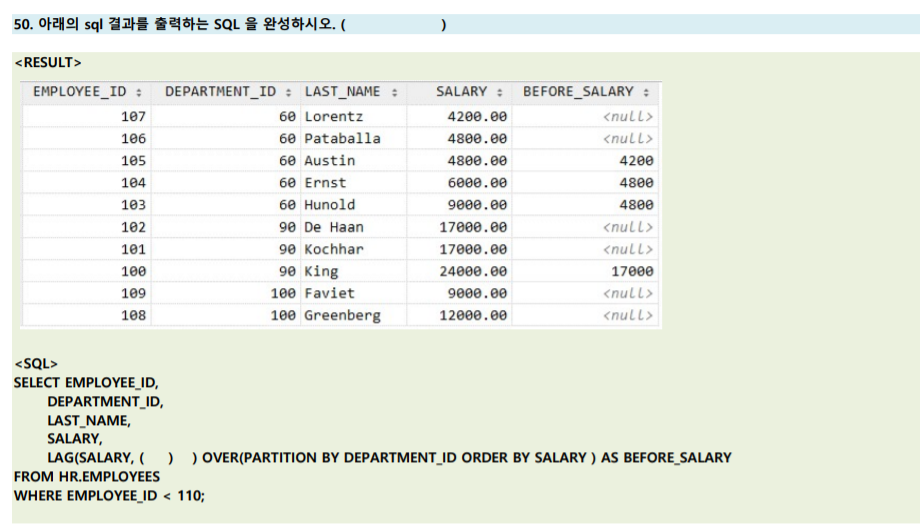Click the cell with employee ID 102
Image resolution: width=920 pixels, height=530 pixels.
coord(87,227)
